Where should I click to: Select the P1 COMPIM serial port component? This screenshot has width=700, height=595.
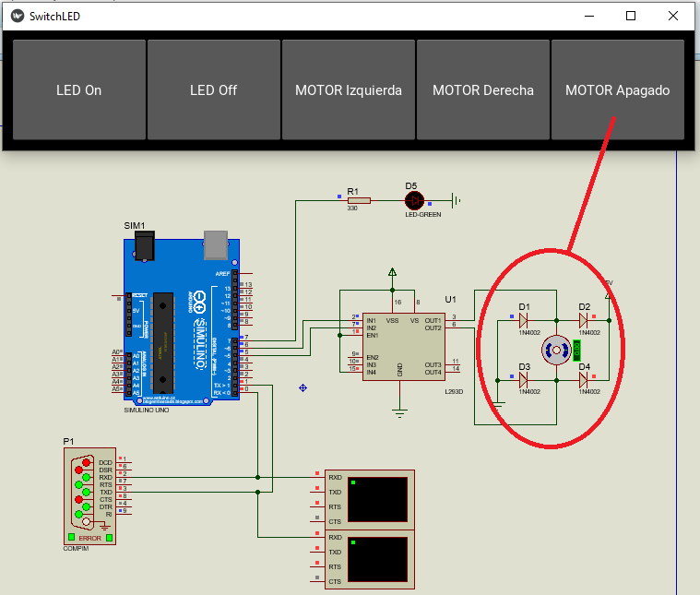[x=89, y=496]
